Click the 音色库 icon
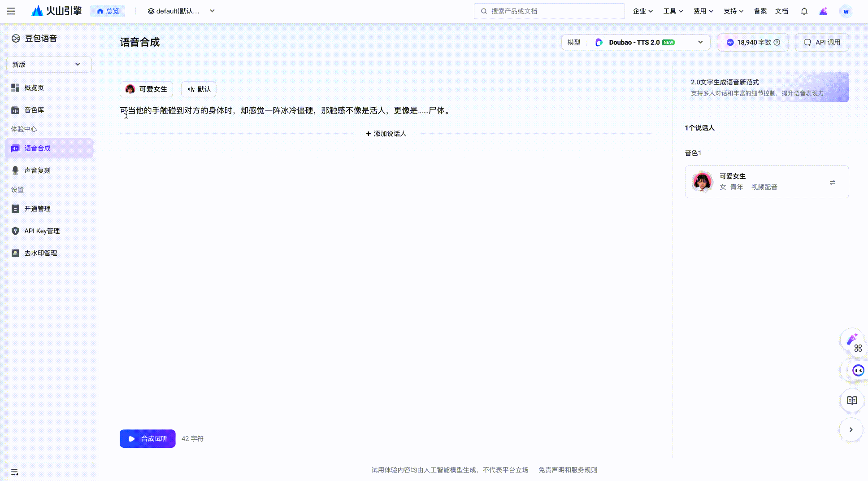 coord(15,110)
